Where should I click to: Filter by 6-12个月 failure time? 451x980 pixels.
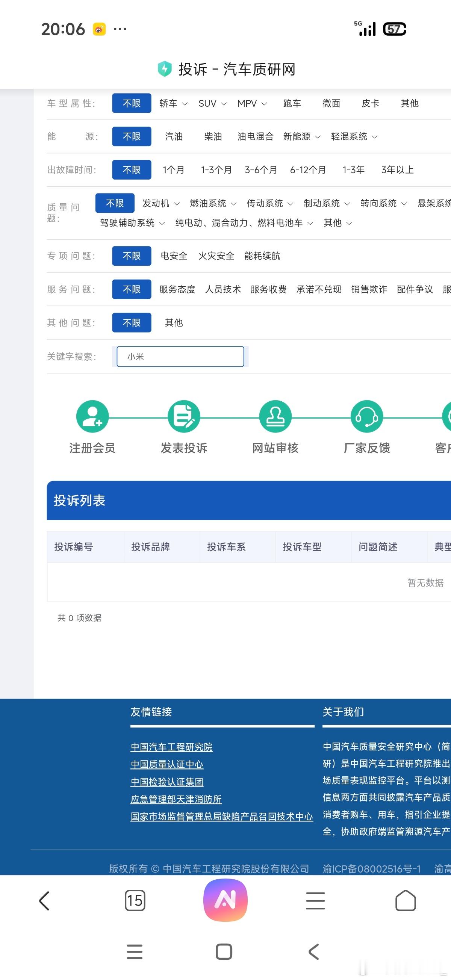308,170
